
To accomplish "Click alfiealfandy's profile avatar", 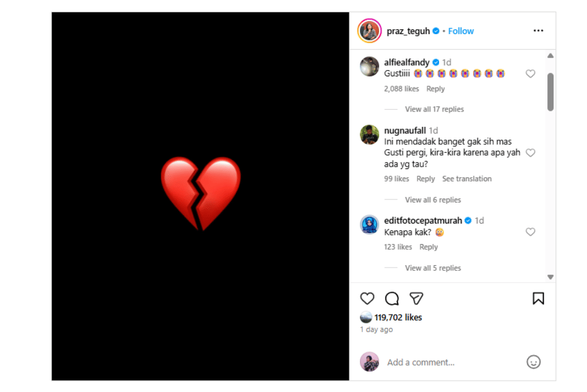I will [369, 67].
